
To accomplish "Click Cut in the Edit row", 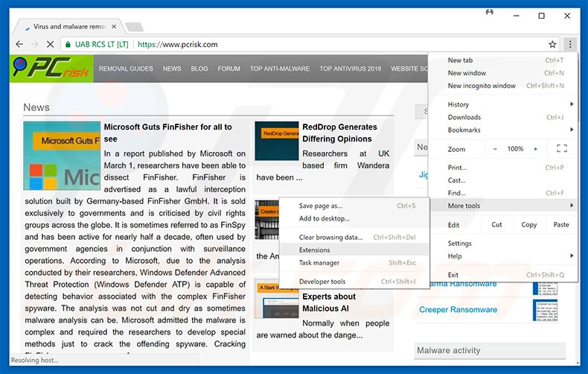I will pos(496,224).
